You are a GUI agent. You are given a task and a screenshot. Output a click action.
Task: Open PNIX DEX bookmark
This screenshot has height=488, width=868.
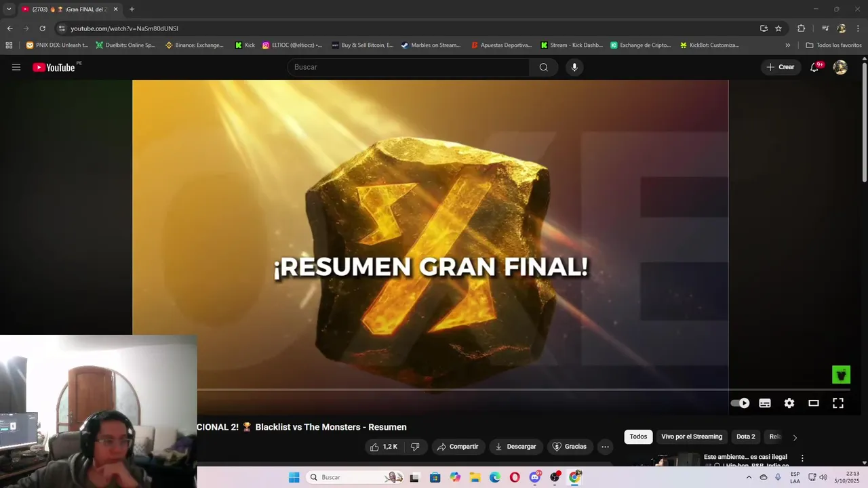(57, 45)
